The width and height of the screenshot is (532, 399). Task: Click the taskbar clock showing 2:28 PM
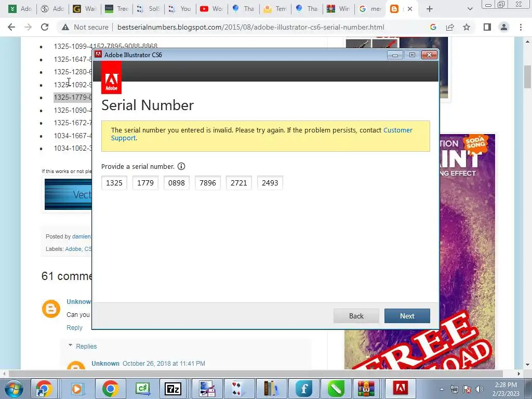pyautogui.click(x=506, y=389)
